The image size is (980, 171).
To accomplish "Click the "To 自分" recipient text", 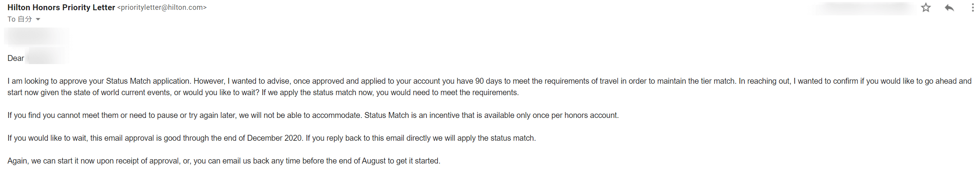I will click(x=20, y=19).
